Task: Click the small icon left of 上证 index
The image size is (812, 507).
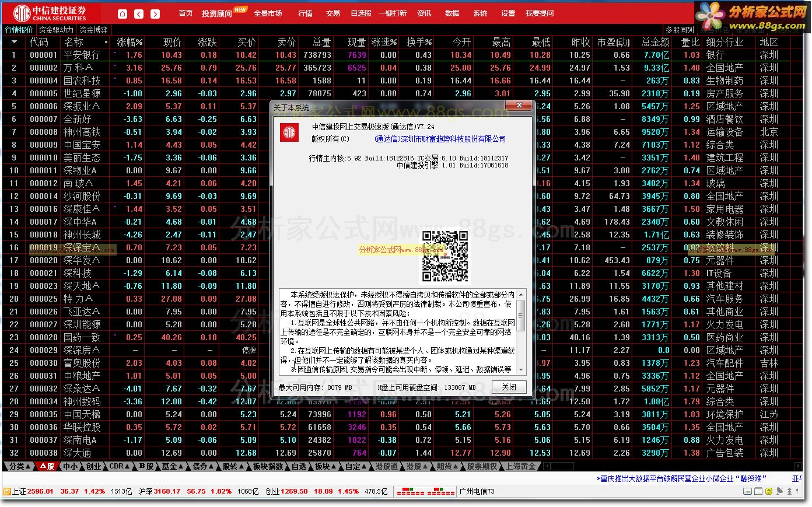Action: 6,492
